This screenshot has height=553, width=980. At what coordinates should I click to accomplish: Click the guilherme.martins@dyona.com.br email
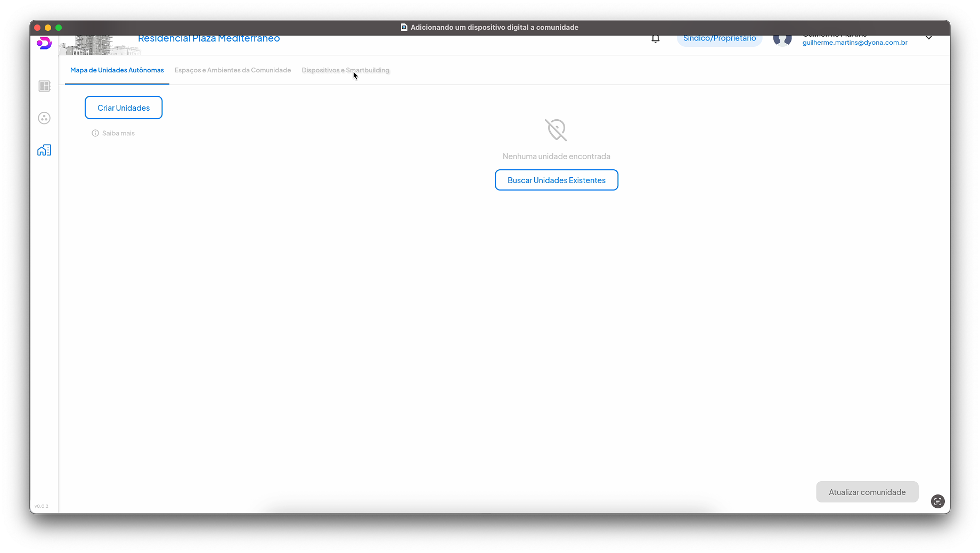point(854,43)
